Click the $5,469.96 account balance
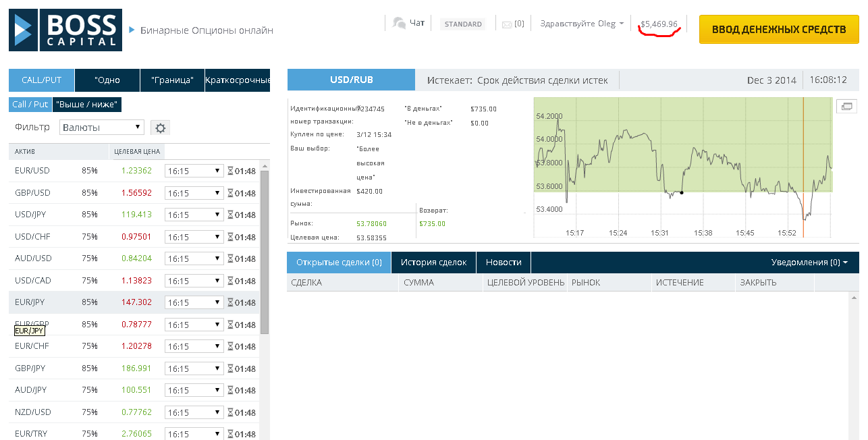Screen dimensions: 868x440 (659, 24)
